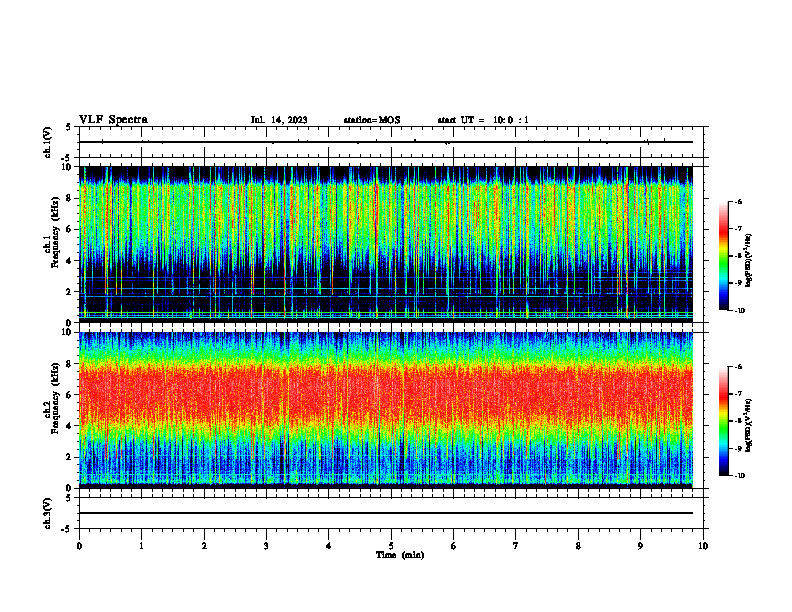Click the ch.1 spectrogram "8" kHz tick label

coord(70,198)
